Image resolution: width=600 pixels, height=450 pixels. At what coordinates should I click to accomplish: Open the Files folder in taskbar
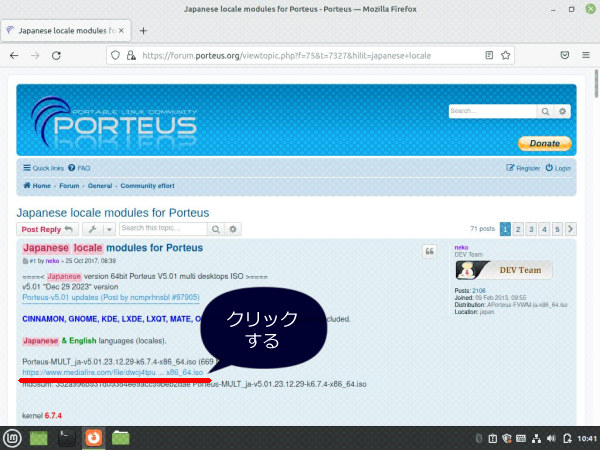tap(121, 438)
